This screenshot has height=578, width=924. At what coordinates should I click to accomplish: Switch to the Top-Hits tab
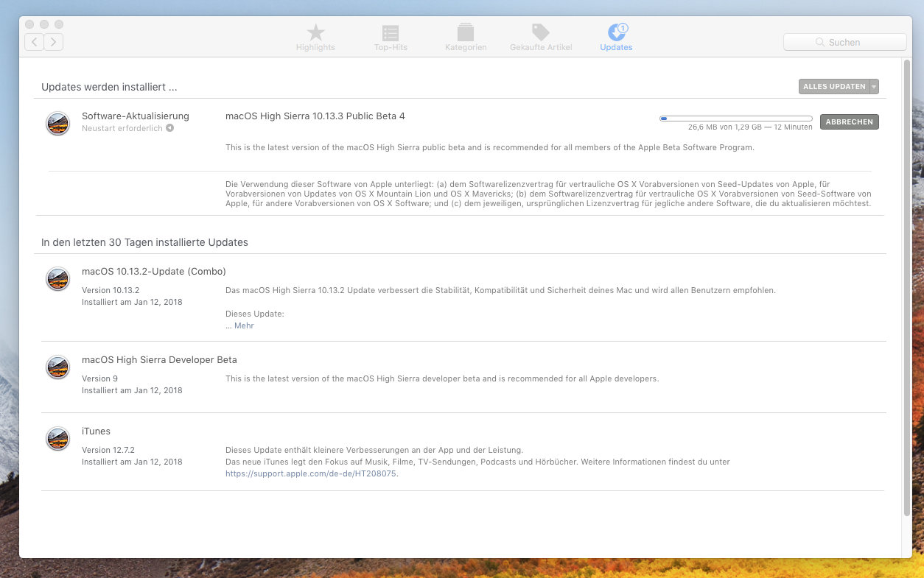(x=391, y=37)
